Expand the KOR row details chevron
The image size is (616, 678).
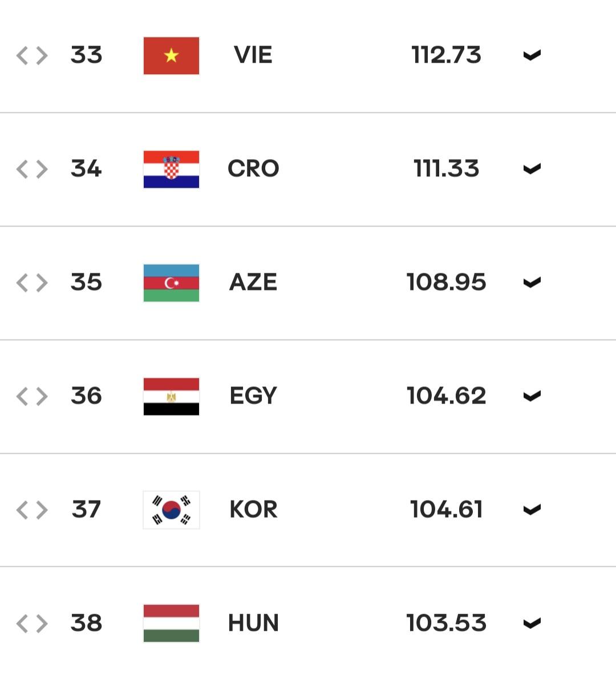(532, 510)
